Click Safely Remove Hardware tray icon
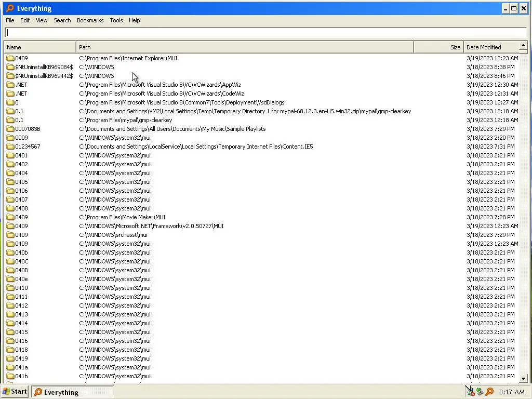The width and height of the screenshot is (532, 399). point(480,392)
